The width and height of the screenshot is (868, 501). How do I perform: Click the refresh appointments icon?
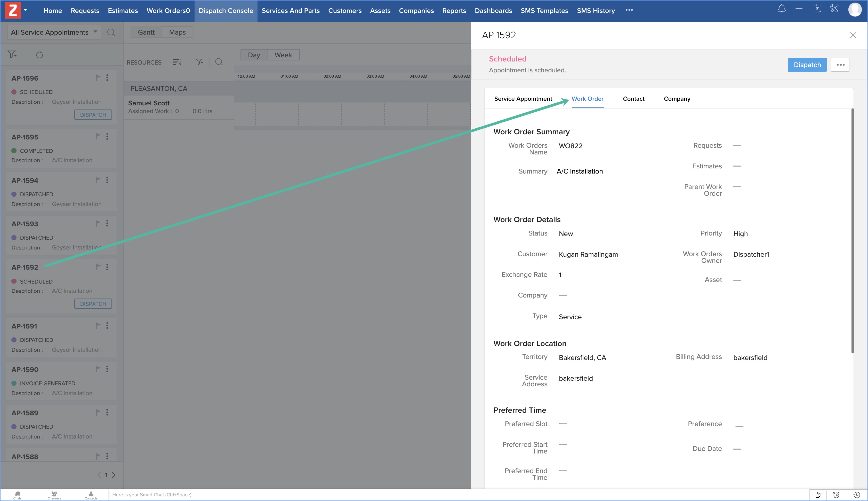click(x=39, y=55)
